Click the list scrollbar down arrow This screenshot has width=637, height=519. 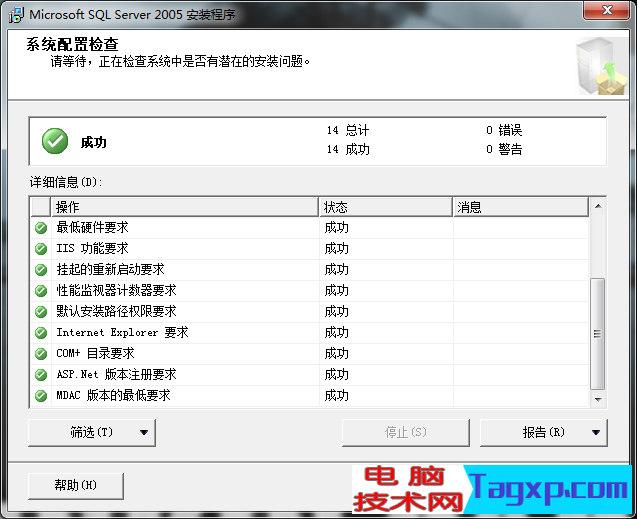(x=598, y=399)
